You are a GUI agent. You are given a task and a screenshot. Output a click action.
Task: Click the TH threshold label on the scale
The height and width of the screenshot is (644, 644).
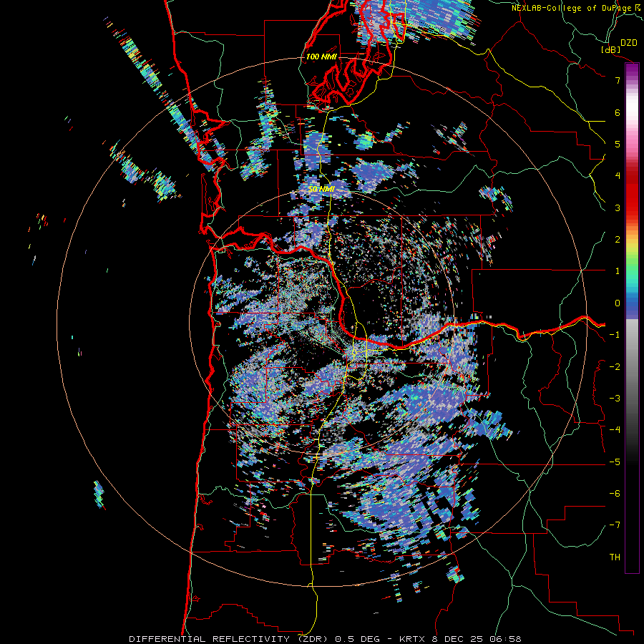pos(615,557)
